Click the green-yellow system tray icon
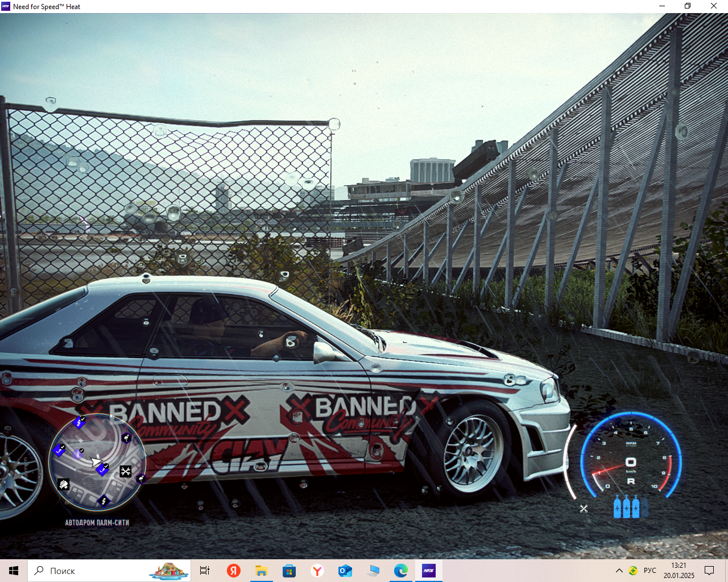 coord(633,571)
